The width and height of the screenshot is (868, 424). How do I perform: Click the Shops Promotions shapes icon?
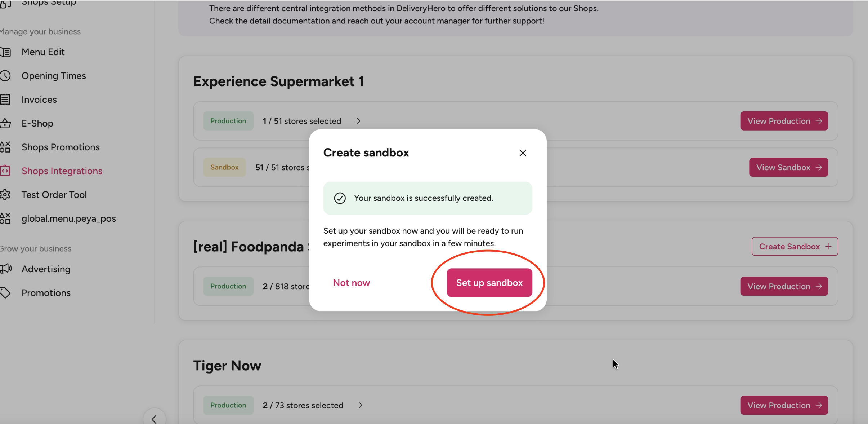[5, 147]
